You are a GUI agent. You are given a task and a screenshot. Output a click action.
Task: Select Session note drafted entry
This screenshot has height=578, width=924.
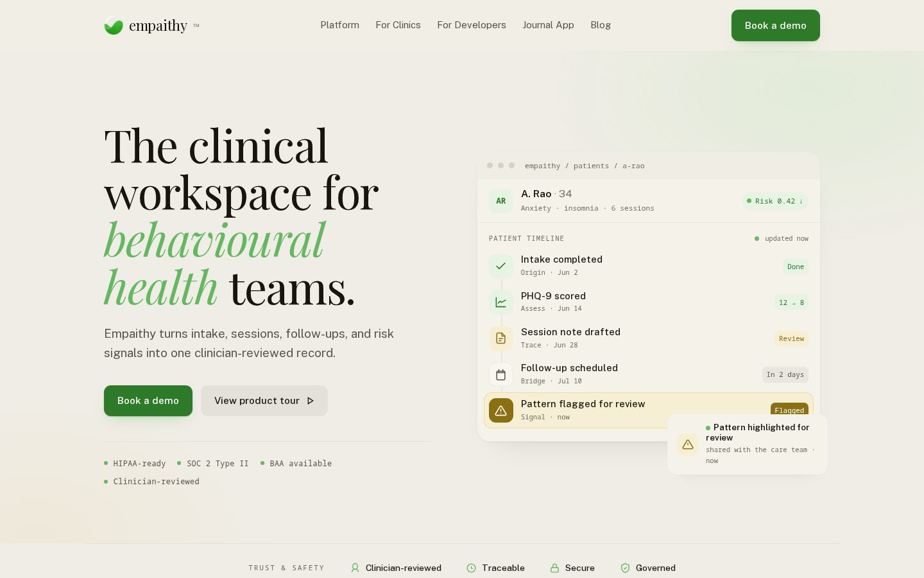(649, 338)
